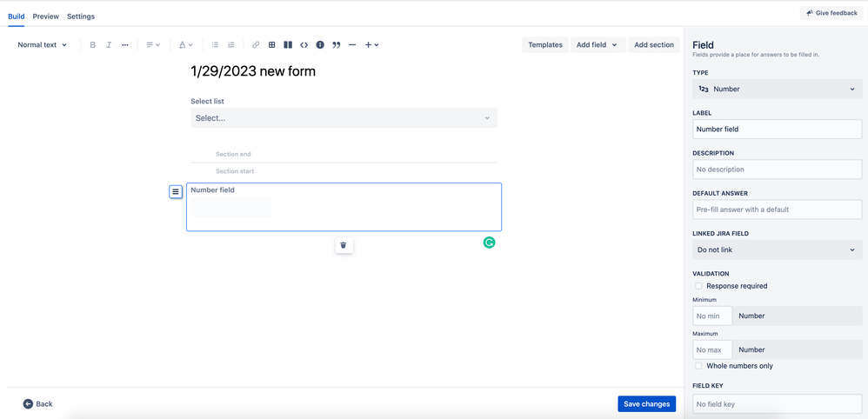The width and height of the screenshot is (868, 419).
Task: Click the Field key input
Action: 778,404
